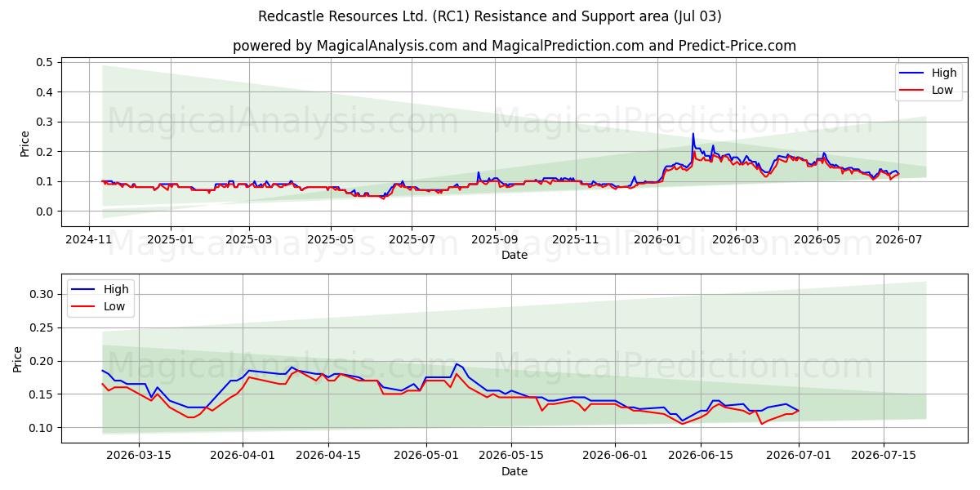Click 'High' in the top chart legend
Screen dimensions: 980x490
[x=944, y=73]
